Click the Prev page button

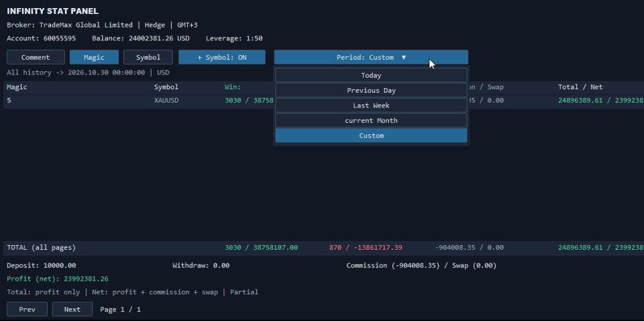point(27,309)
